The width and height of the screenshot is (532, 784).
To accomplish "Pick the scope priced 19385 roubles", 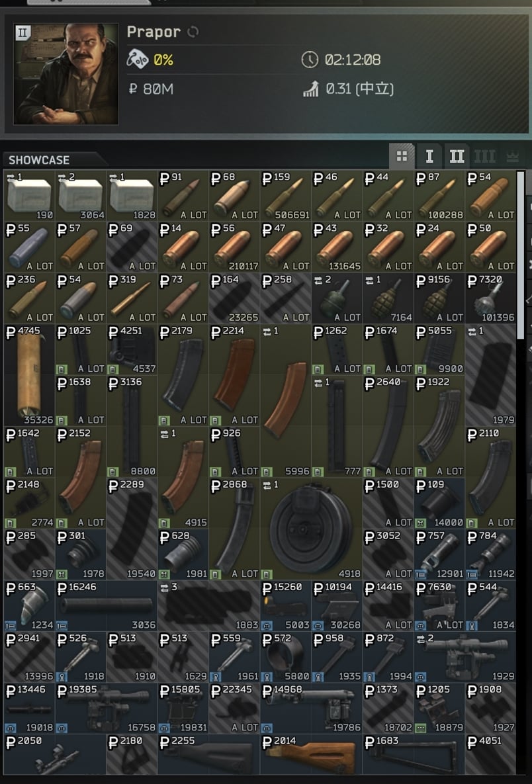I will 106,708.
